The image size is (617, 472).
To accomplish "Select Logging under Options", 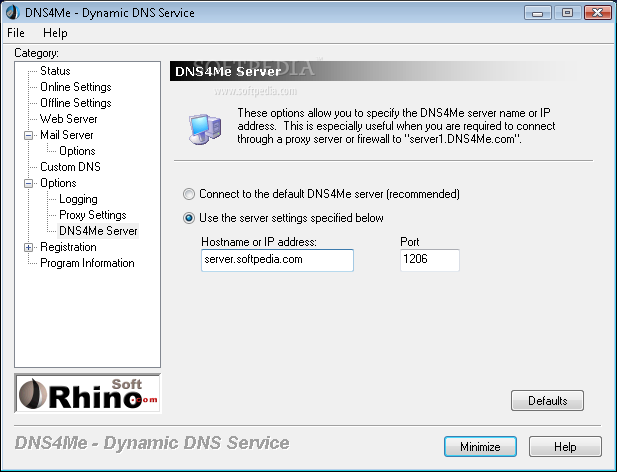I will coord(78,199).
